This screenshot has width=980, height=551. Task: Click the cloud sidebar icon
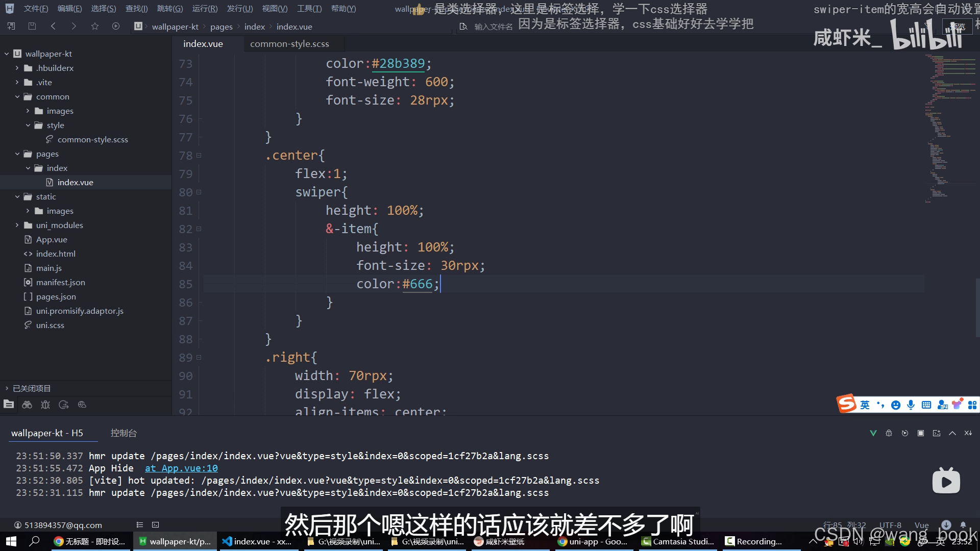(x=82, y=405)
